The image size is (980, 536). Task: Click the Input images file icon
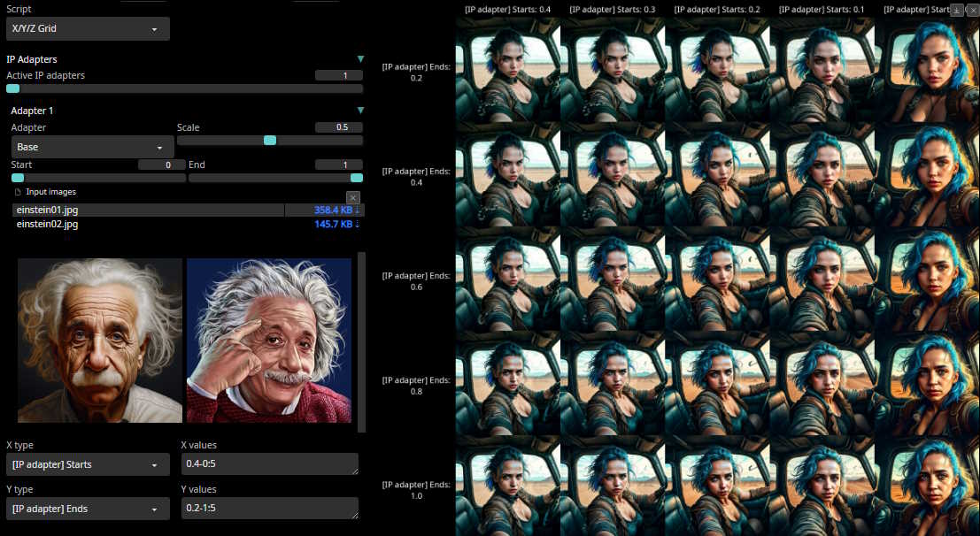[x=18, y=192]
